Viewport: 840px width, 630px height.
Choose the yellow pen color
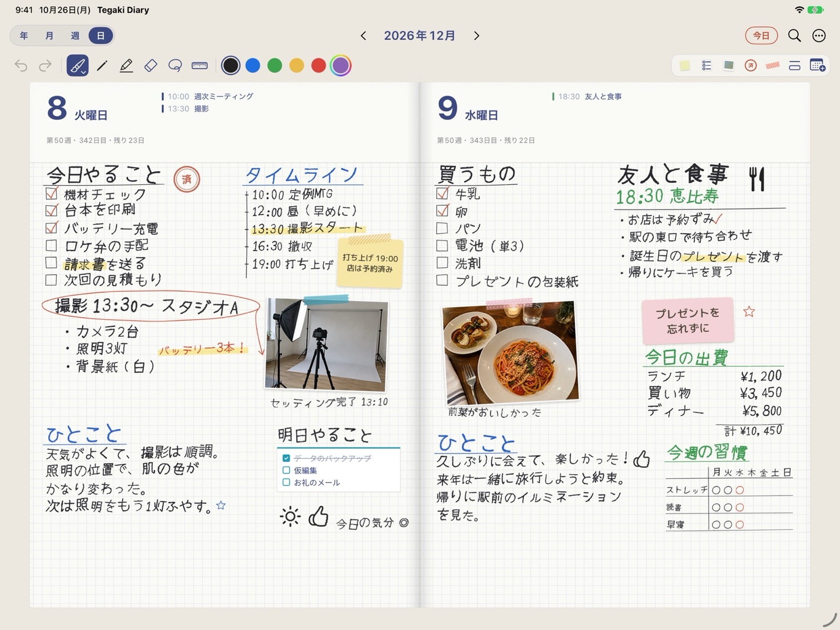coord(297,66)
